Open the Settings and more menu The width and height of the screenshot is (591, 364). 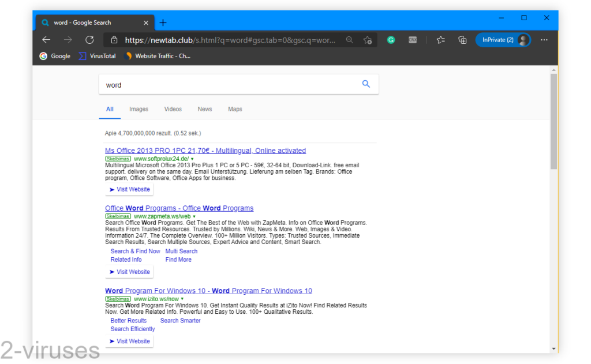pos(544,40)
